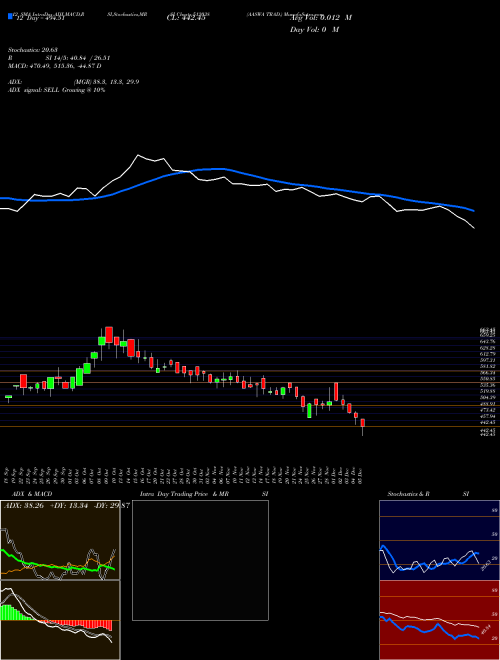Viewport: 500px width, 660px height.
Task: Open the ADX indicator chart panel
Action: coord(60,540)
